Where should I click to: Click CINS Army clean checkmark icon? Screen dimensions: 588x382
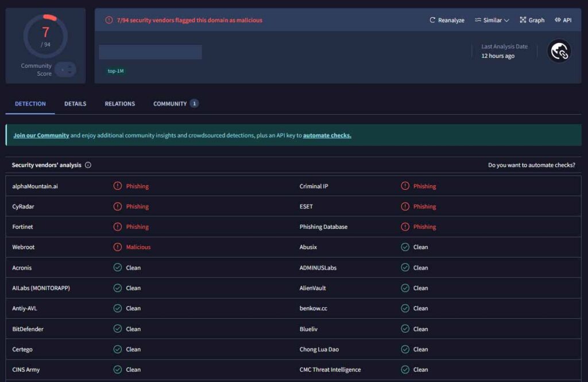[x=117, y=369]
